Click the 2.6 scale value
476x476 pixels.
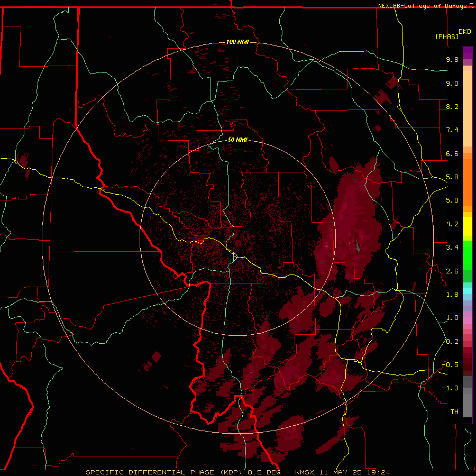pyautogui.click(x=452, y=271)
